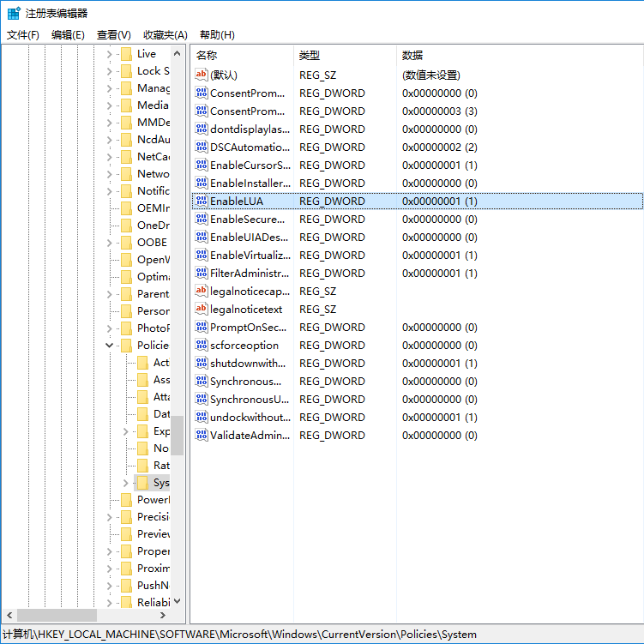Image resolution: width=644 pixels, height=644 pixels.
Task: Collapse the Policies tree node
Action: [109, 346]
